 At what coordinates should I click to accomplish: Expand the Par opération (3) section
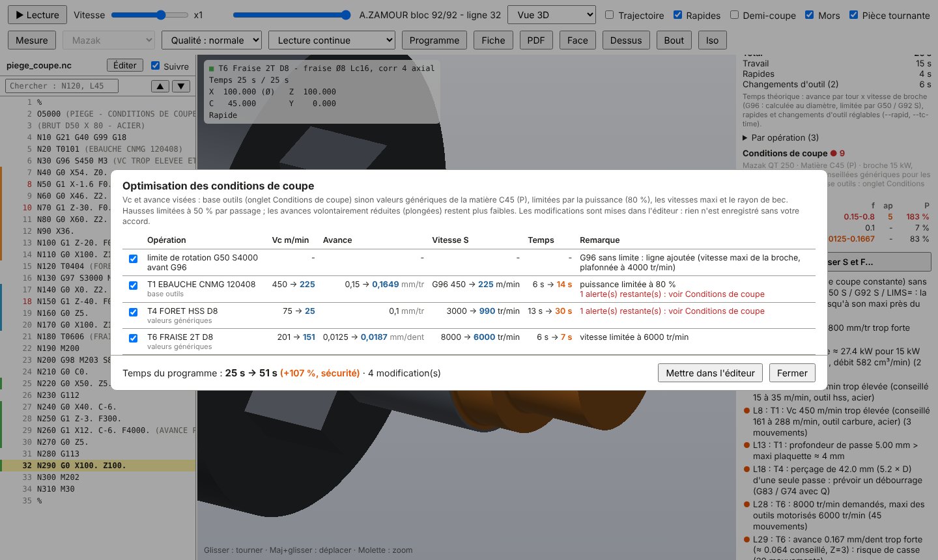780,137
